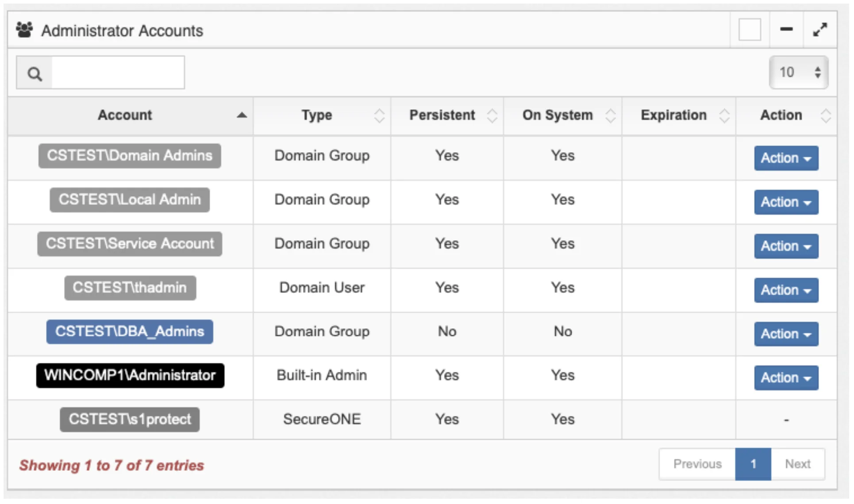Sort by the Type column arrows
This screenshot has width=854, height=504.
379,115
